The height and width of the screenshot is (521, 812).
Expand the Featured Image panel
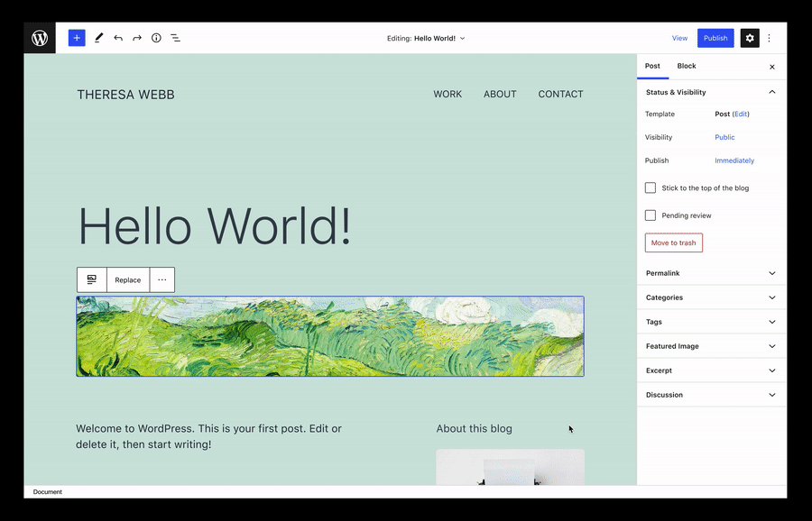tap(711, 346)
